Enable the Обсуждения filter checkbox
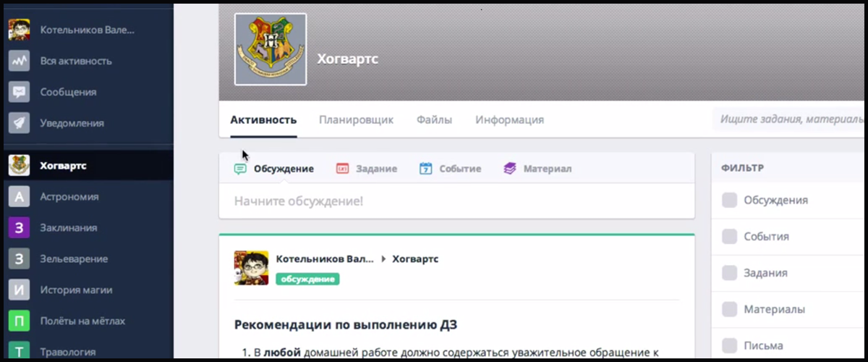 click(729, 200)
